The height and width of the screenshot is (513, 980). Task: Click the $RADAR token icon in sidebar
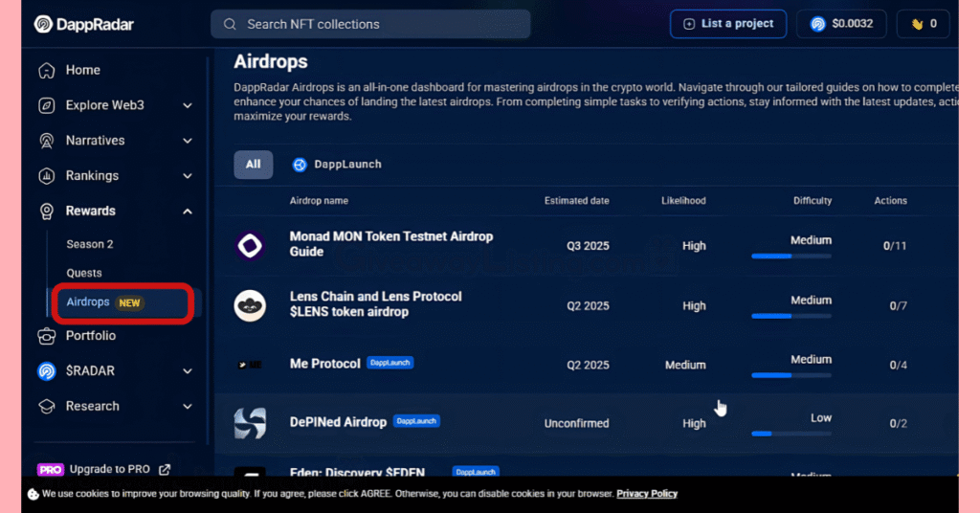46,371
